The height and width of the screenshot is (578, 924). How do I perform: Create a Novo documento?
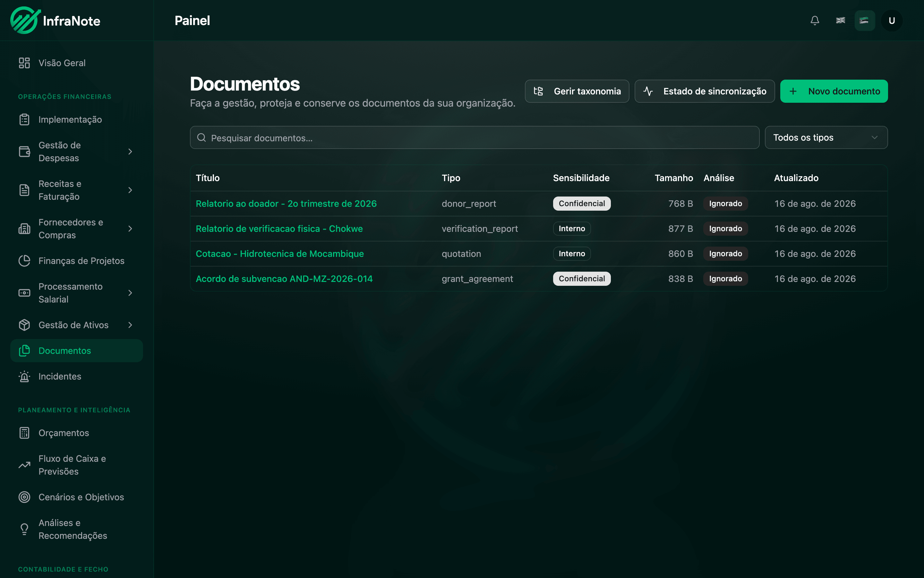[x=834, y=91]
